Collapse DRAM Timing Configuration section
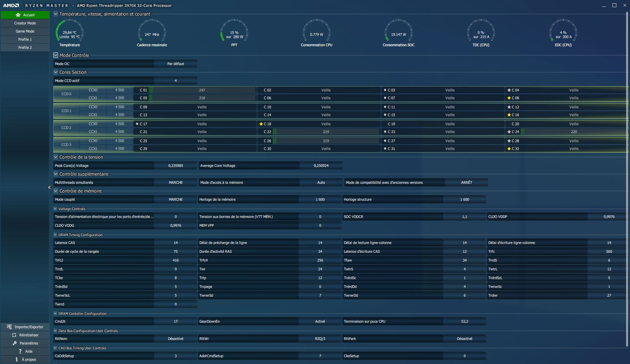 pos(55,235)
